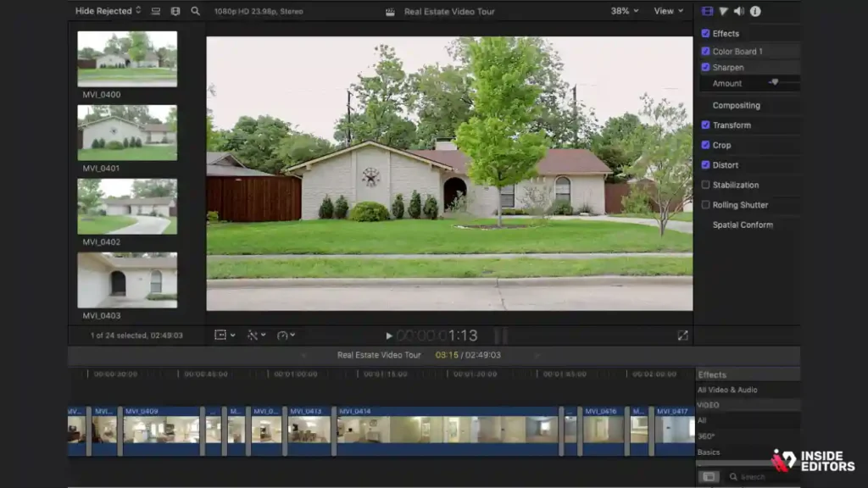The height and width of the screenshot is (488, 868).
Task: Select the Basics effects category
Action: click(x=709, y=452)
